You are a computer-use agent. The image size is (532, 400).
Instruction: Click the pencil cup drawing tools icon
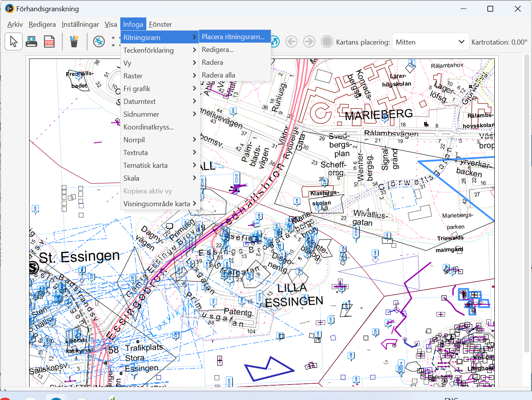74,41
